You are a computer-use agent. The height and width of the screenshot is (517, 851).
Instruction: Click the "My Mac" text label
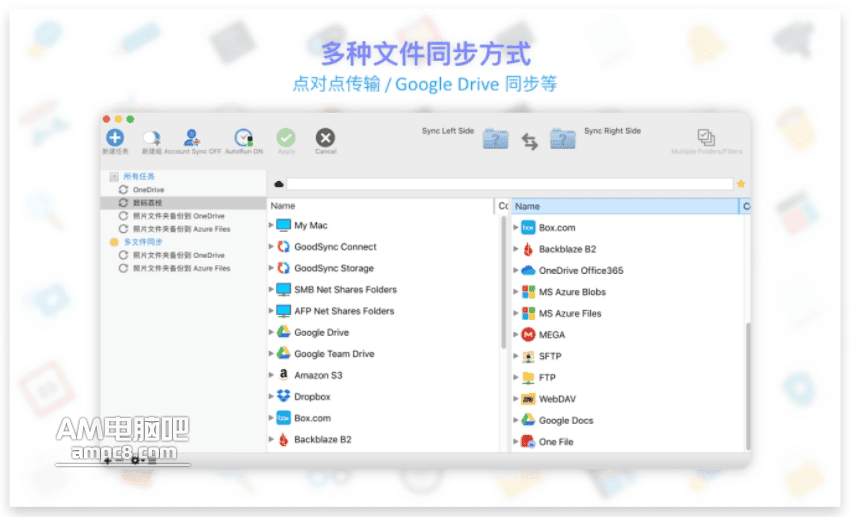pyautogui.click(x=310, y=225)
